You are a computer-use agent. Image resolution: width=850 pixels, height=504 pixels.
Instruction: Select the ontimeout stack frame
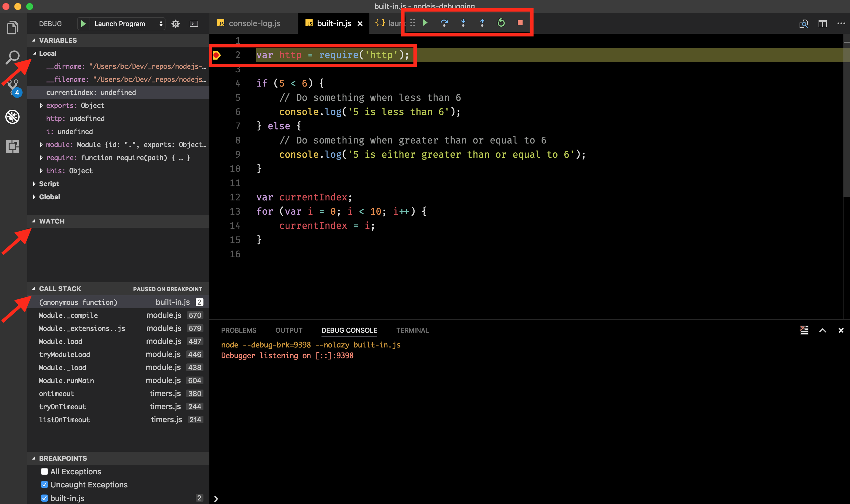coord(118,393)
